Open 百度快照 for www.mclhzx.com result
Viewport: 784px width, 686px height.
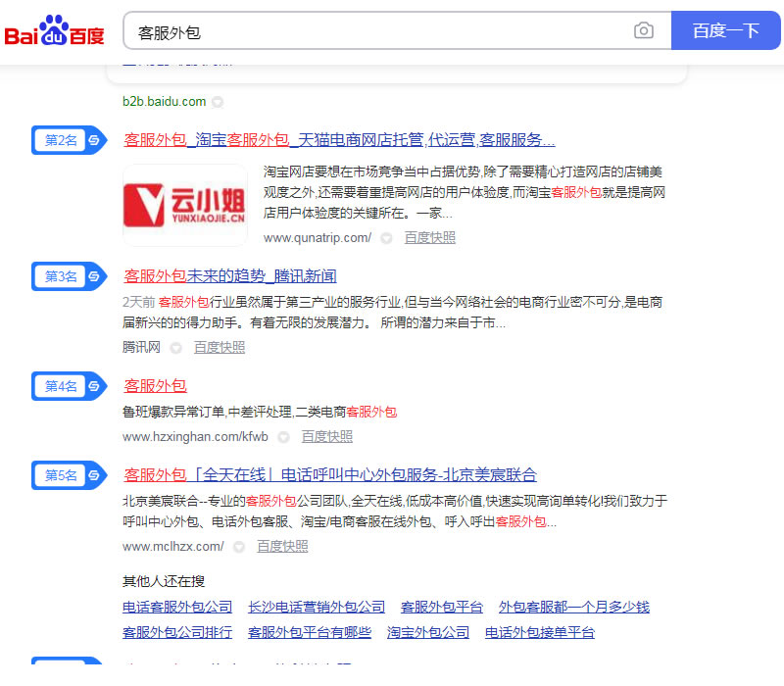coord(282,547)
